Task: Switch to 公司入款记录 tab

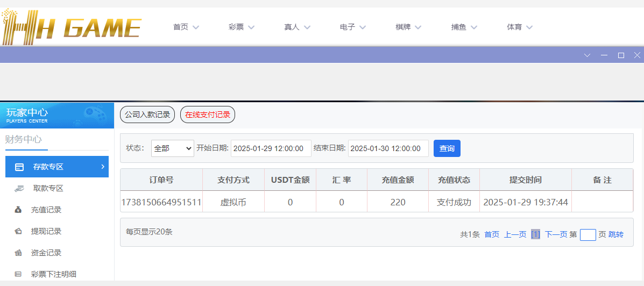Action: [147, 115]
